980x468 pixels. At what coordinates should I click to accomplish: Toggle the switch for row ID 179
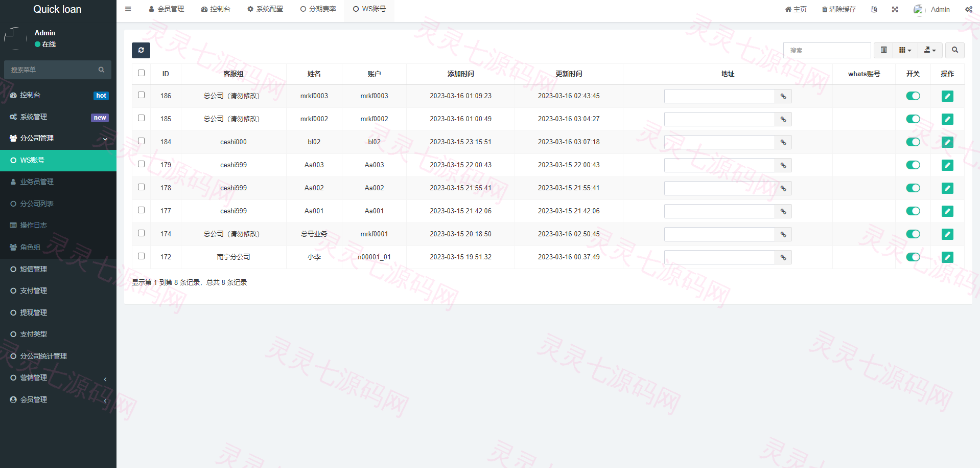(913, 165)
